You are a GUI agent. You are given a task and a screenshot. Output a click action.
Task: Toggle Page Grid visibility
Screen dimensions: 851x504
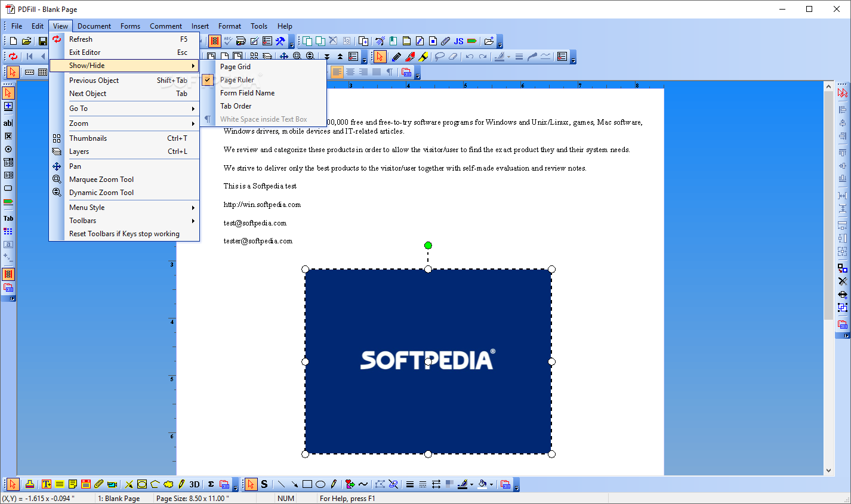[x=263, y=67]
